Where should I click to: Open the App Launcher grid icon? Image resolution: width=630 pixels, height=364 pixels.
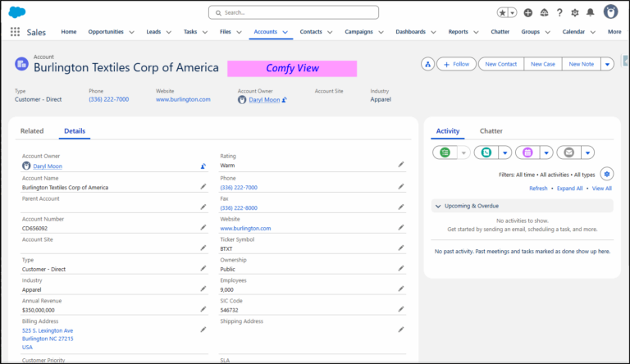click(15, 32)
